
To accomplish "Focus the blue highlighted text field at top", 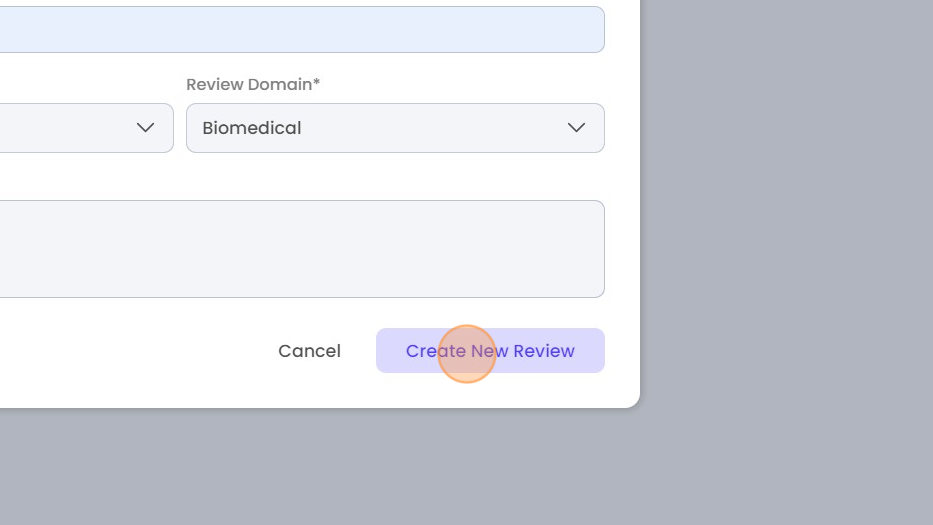I will click(x=300, y=30).
